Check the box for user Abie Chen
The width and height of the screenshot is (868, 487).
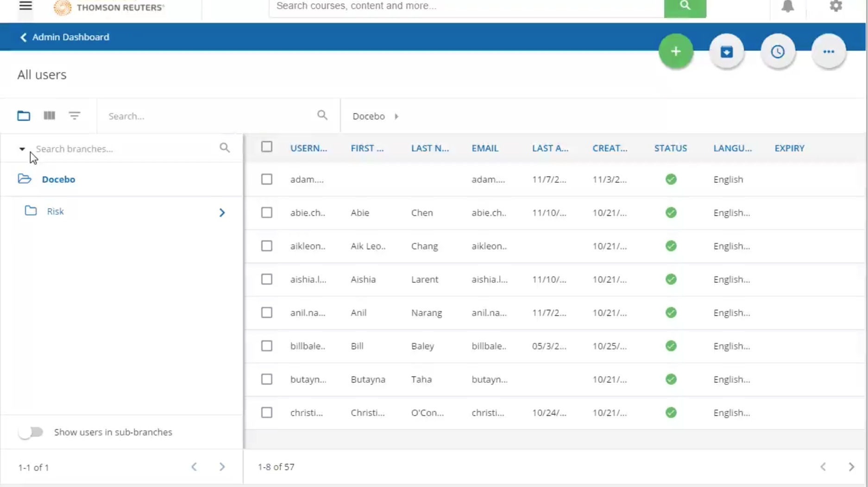[266, 212]
